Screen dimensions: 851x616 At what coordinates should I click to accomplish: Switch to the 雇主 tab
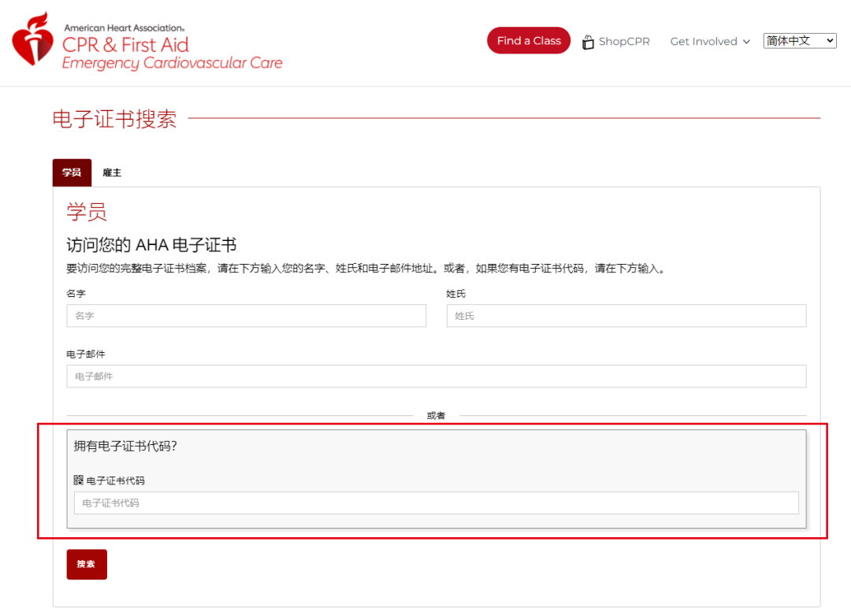click(x=112, y=173)
